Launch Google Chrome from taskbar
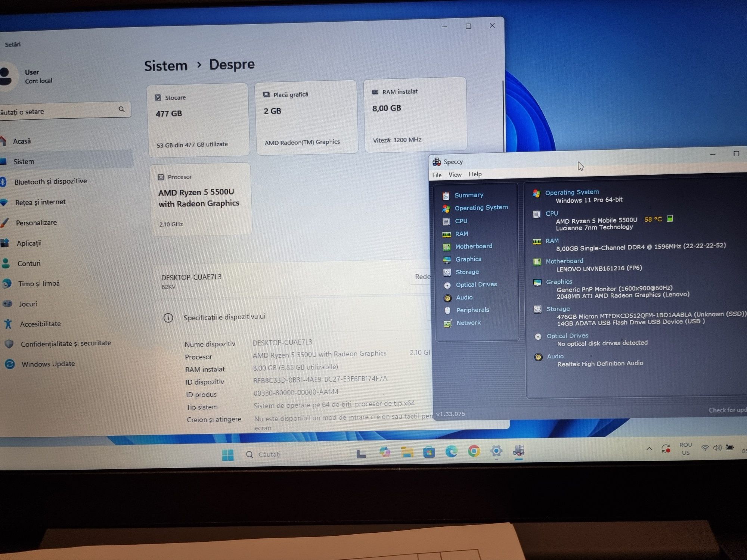The image size is (747, 560). pyautogui.click(x=474, y=451)
